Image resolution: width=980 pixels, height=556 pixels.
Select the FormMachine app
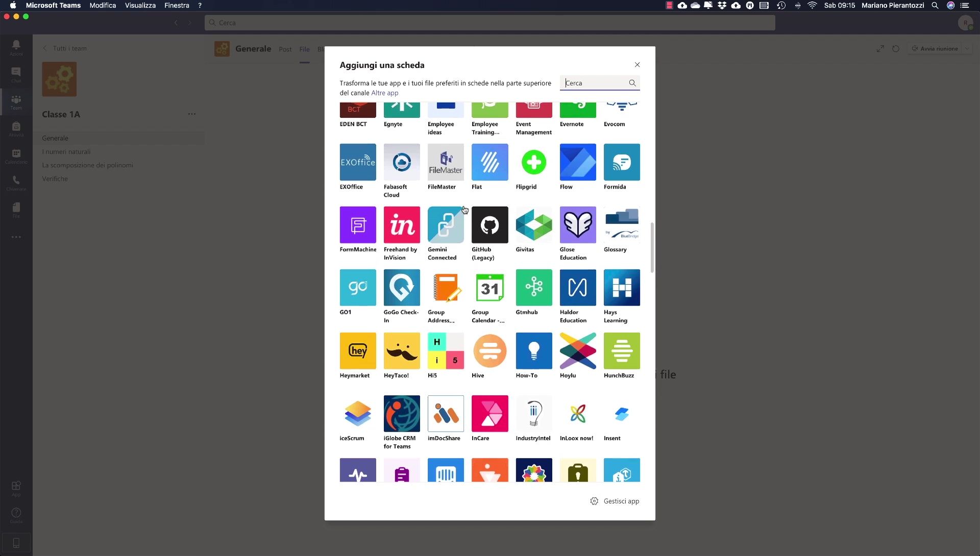(358, 225)
